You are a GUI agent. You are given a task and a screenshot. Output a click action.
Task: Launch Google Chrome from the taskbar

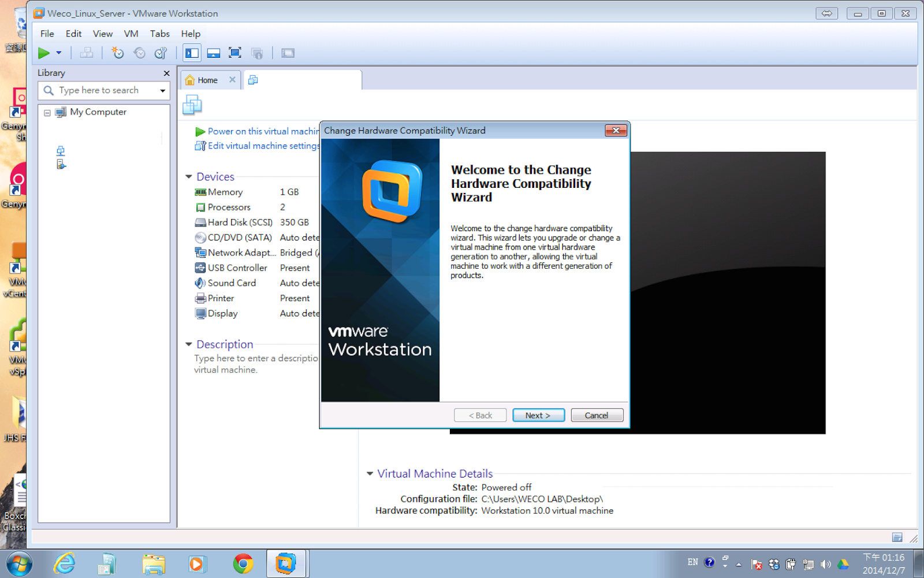[x=243, y=564]
